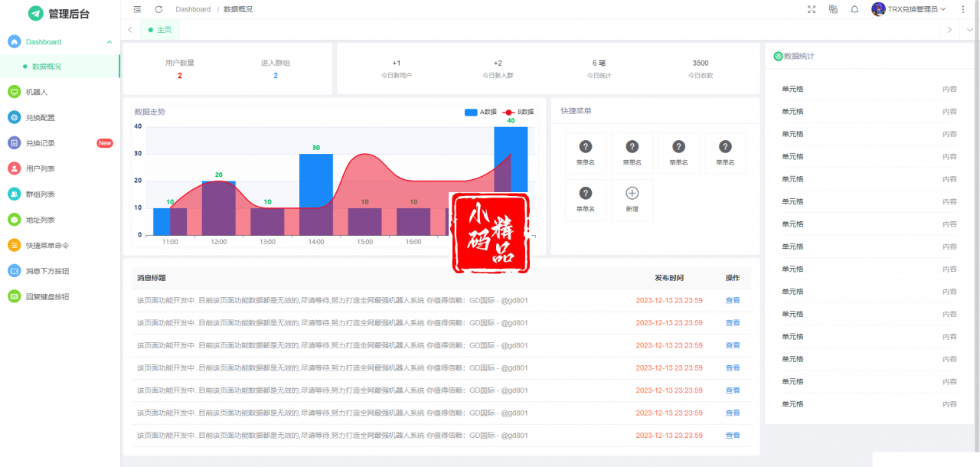
Task: Click the 快捷菜单命令 icon
Action: (14, 245)
